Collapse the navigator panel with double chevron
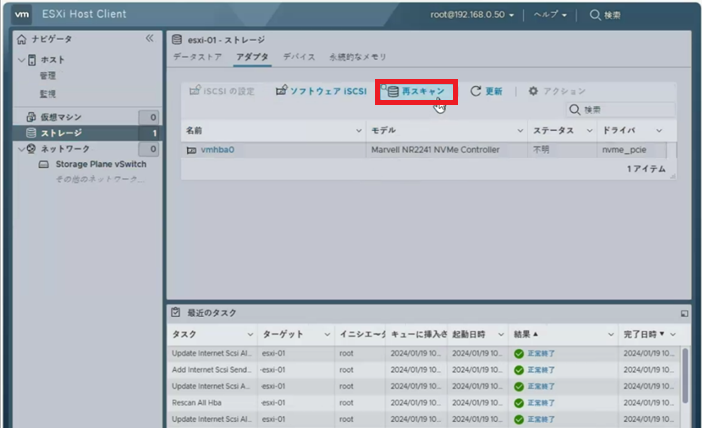Image resolution: width=702 pixels, height=428 pixels. coord(150,39)
